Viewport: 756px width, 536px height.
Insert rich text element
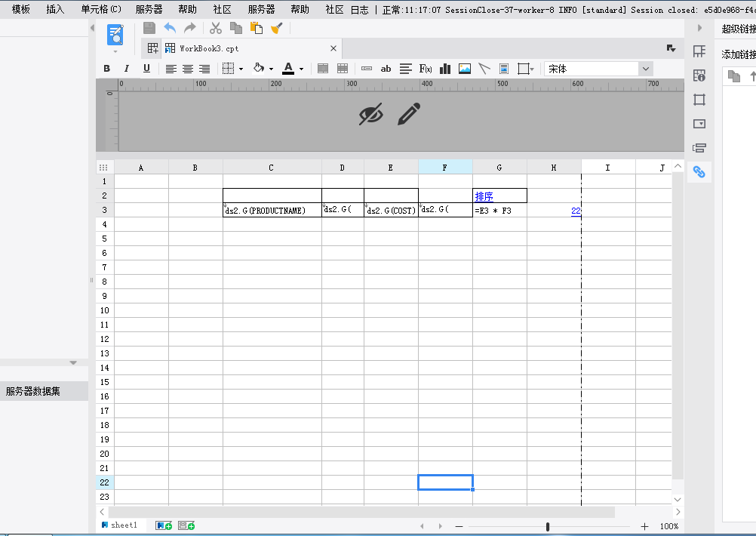pyautogui.click(x=405, y=69)
